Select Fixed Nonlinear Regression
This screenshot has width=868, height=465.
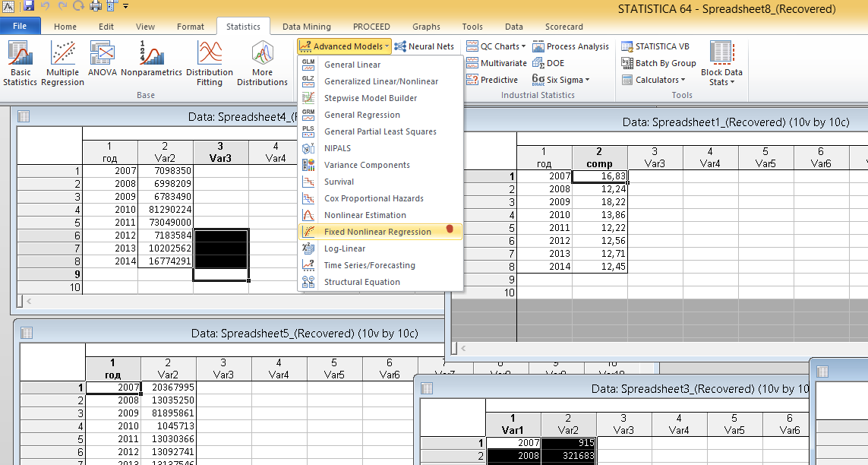(x=380, y=232)
